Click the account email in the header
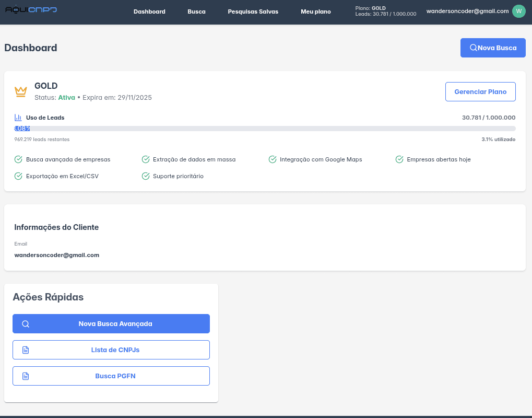Image resolution: width=532 pixels, height=418 pixels. coord(467,11)
